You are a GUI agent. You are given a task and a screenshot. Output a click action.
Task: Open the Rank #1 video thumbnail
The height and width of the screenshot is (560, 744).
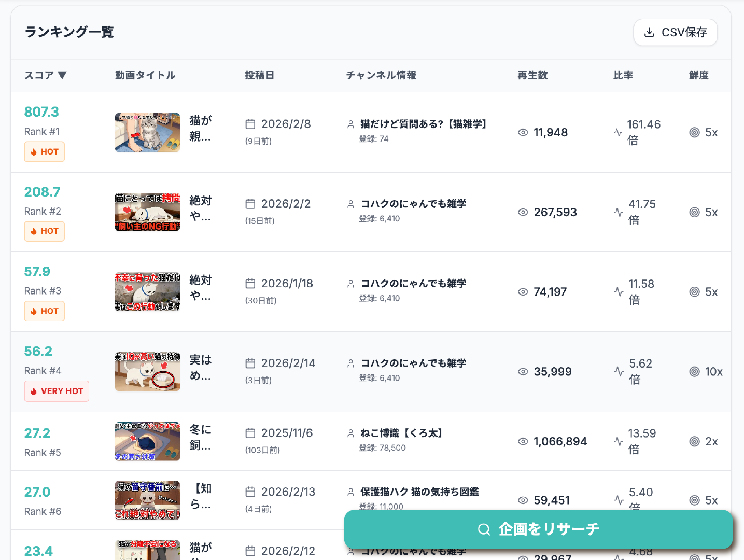coord(147,132)
